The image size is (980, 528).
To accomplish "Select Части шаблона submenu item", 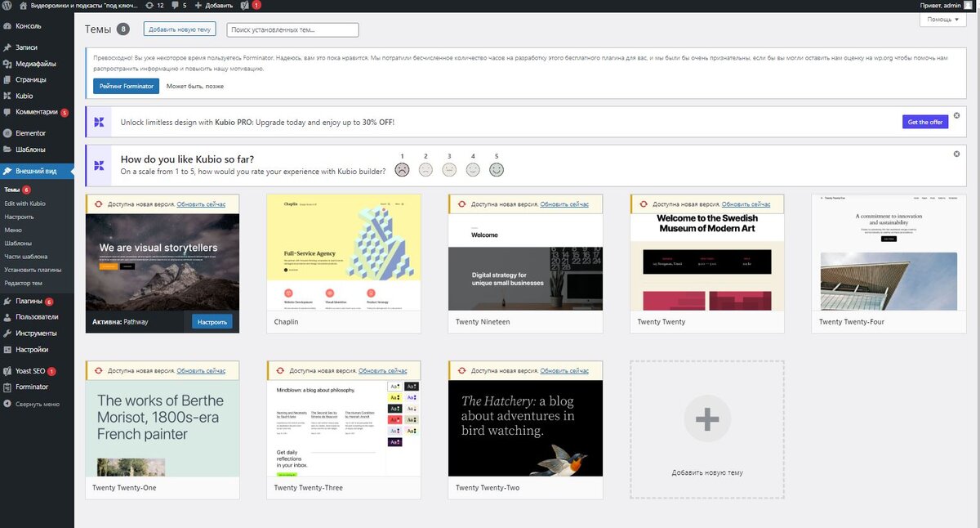I will pyautogui.click(x=25, y=256).
